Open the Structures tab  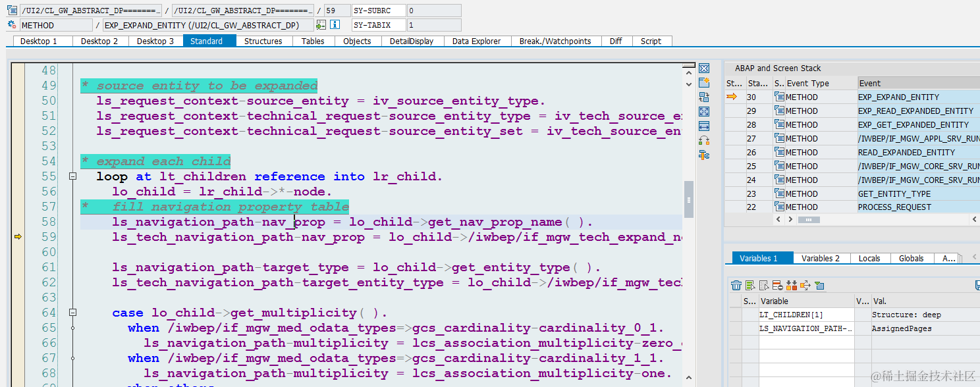coord(263,41)
